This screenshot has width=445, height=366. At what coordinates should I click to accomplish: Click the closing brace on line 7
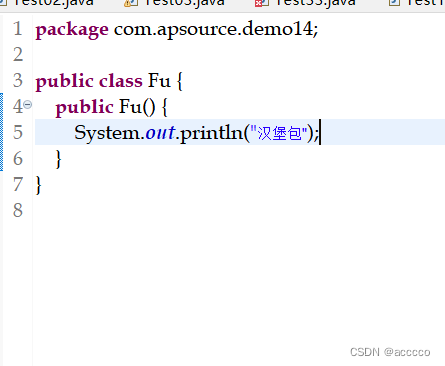(x=39, y=185)
